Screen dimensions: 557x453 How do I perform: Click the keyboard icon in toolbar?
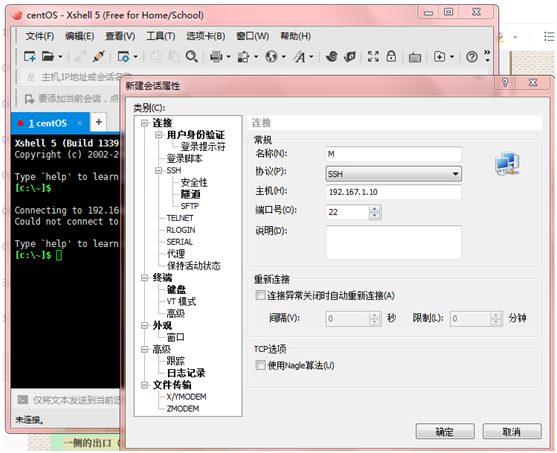click(x=415, y=57)
